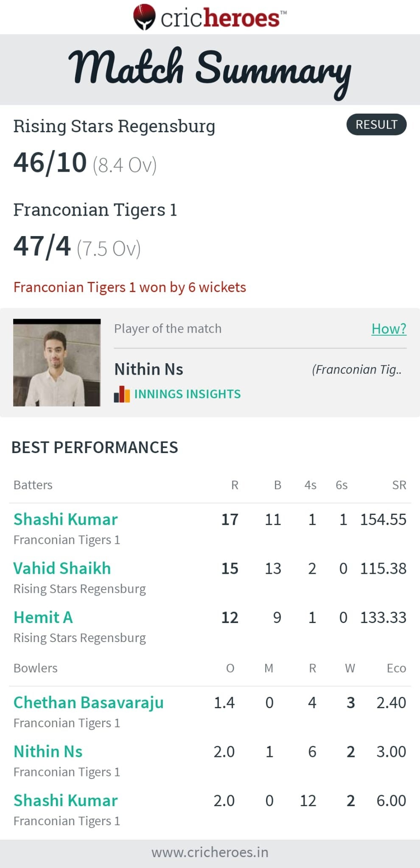Select Franconian Tigers 1 team name
This screenshot has height=868, width=420.
pos(95,210)
